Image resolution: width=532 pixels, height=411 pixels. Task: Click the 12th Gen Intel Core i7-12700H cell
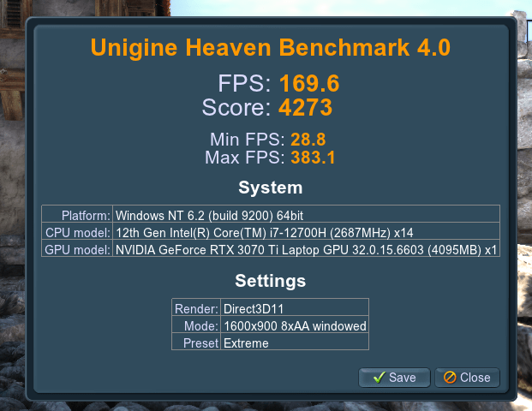click(x=306, y=231)
